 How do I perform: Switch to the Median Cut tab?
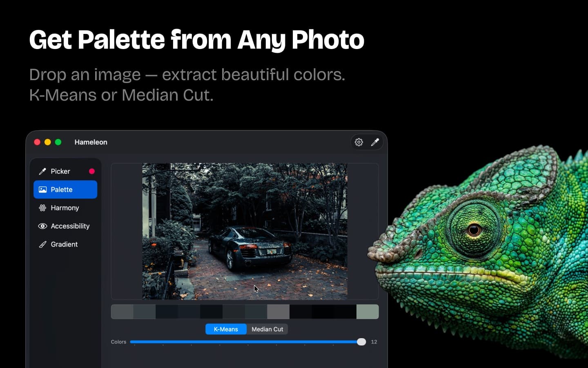pyautogui.click(x=267, y=329)
